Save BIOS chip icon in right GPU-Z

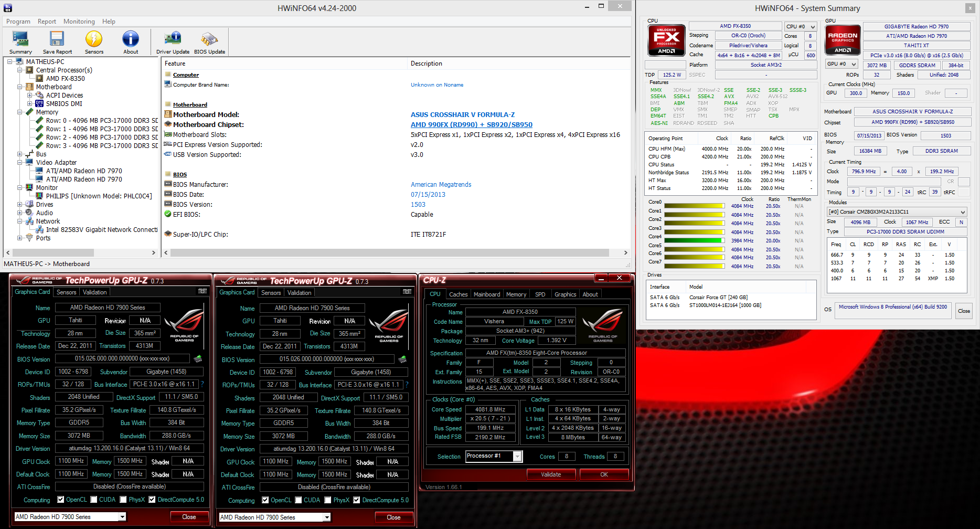[402, 359]
